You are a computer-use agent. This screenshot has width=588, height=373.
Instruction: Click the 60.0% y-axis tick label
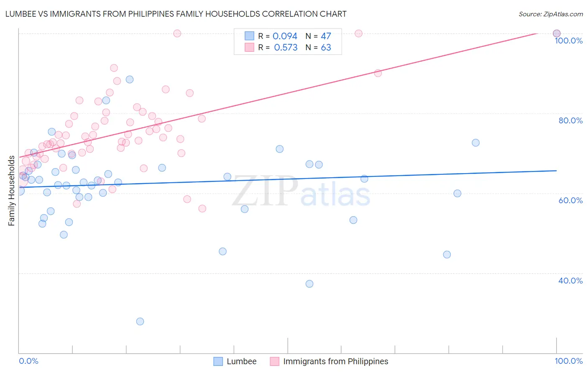[x=570, y=200]
